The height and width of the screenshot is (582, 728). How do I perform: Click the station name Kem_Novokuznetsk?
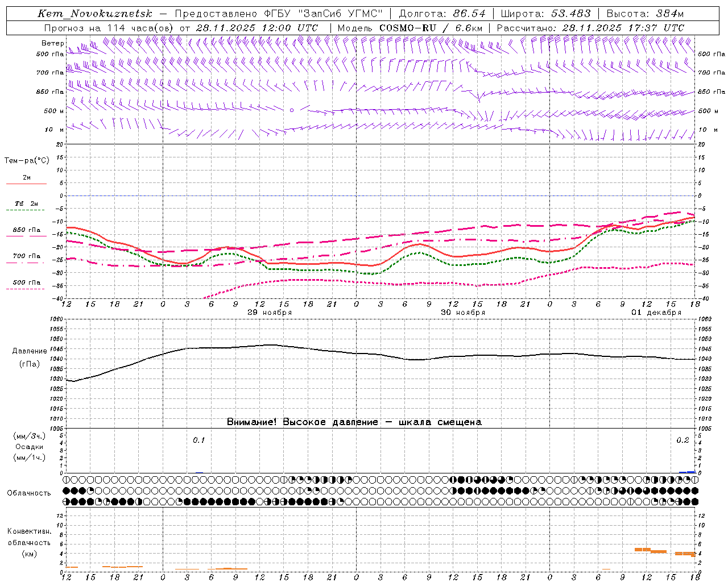(x=95, y=14)
